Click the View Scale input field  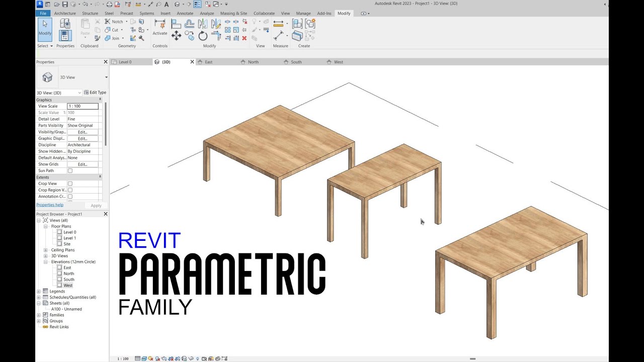(x=83, y=106)
